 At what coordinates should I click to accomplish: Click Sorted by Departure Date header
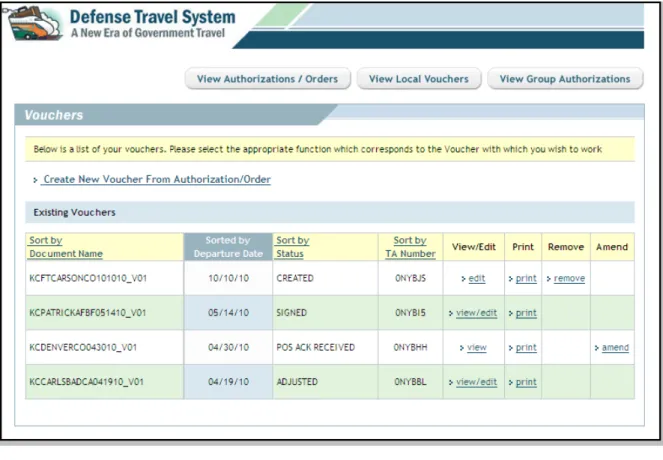[x=228, y=247]
